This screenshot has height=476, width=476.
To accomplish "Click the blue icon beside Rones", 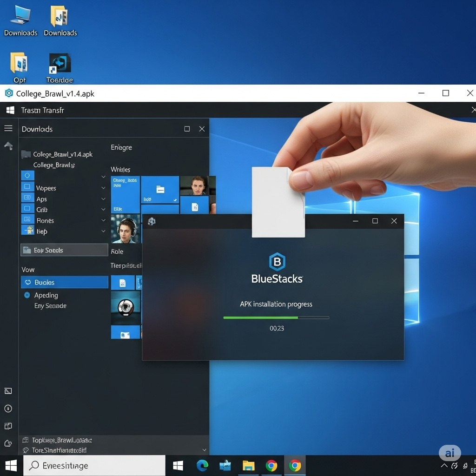I will click(x=27, y=219).
